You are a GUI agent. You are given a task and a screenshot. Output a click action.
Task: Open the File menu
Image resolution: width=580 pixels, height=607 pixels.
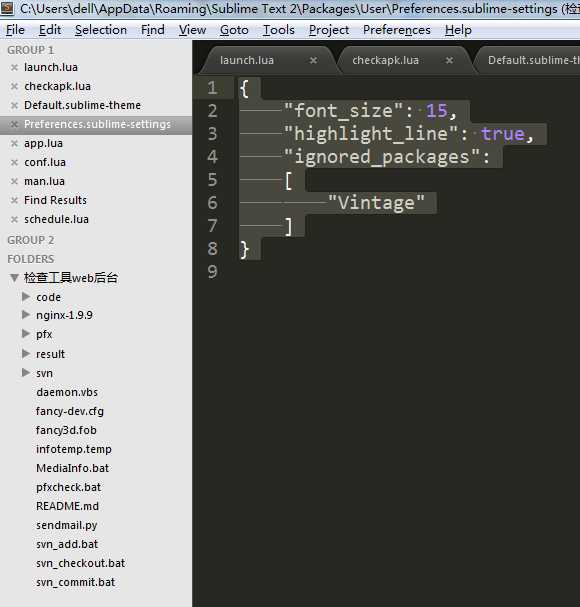[x=15, y=30]
